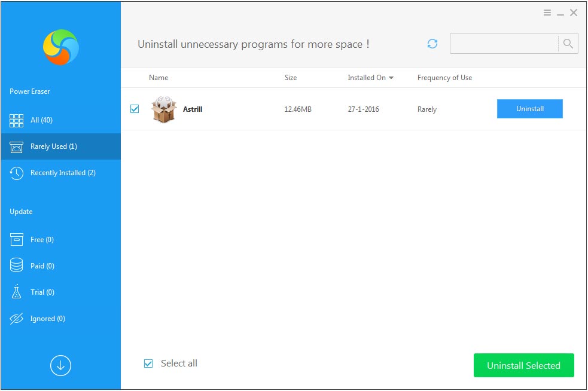Image resolution: width=588 pixels, height=391 pixels.
Task: Sort the list by Size column
Action: [x=291, y=78]
